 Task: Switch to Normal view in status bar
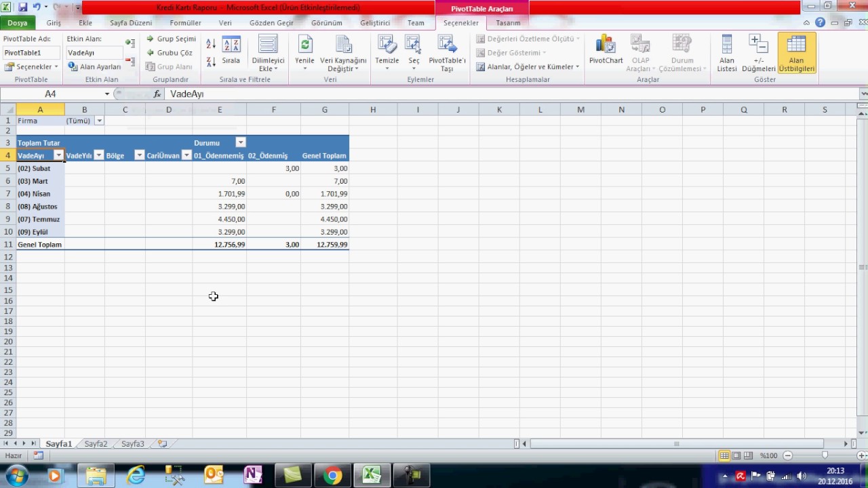[724, 455]
